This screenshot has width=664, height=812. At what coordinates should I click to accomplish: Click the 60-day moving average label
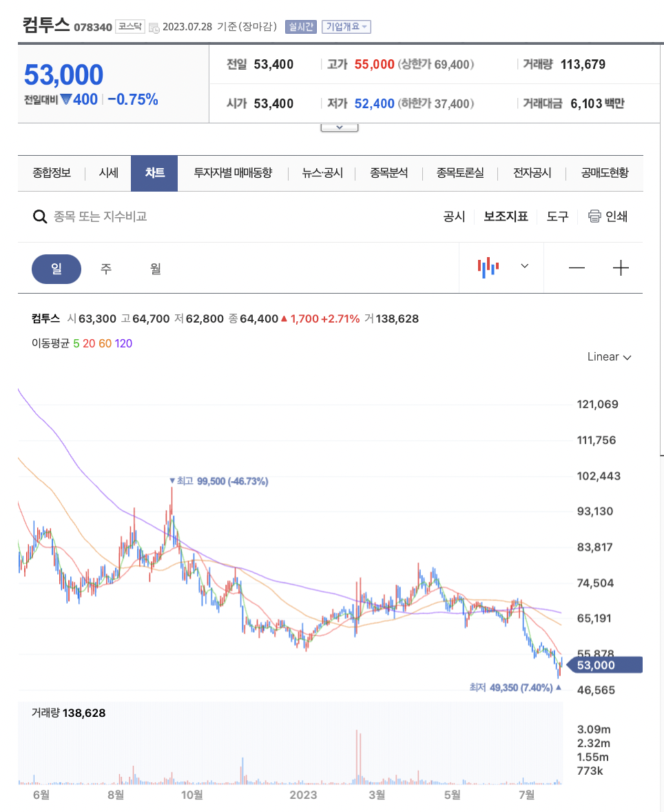point(105,343)
